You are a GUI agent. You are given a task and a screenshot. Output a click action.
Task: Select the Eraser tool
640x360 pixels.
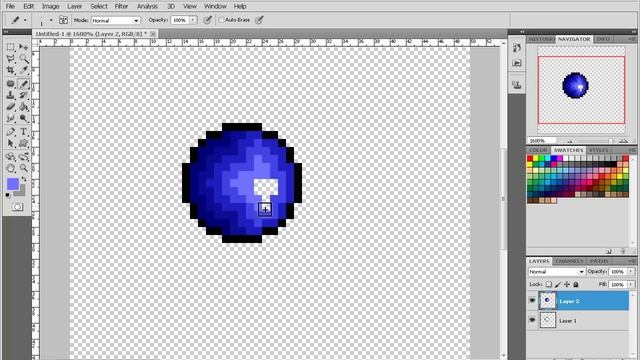click(x=11, y=107)
